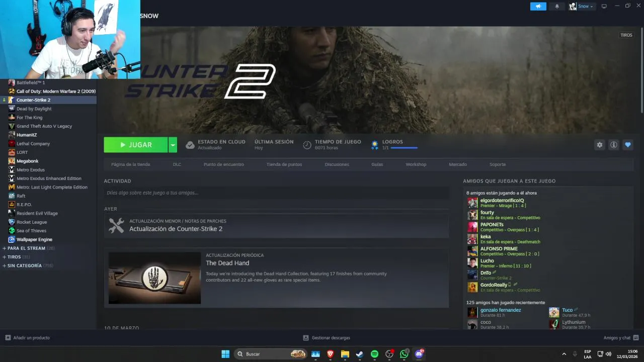The image size is (644, 362).
Task: Open The Dead Hand news thumbnail
Action: pos(154,278)
